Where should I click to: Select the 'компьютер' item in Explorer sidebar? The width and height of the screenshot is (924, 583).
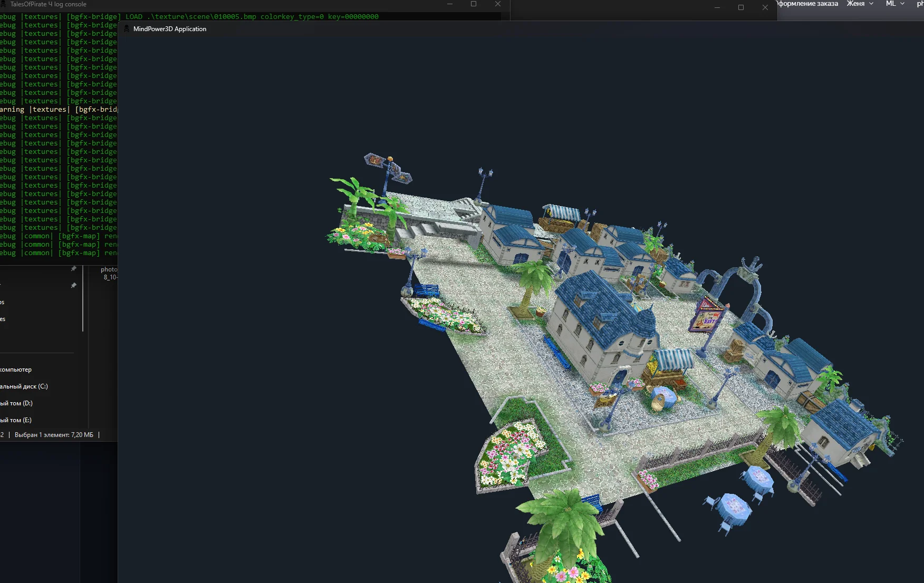(16, 370)
